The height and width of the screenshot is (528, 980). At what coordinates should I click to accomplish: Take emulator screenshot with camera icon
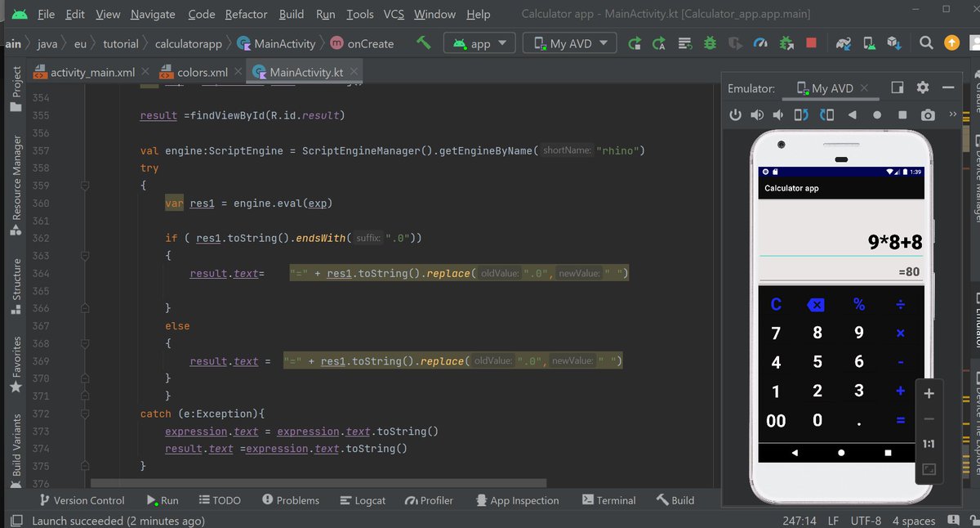(x=928, y=114)
